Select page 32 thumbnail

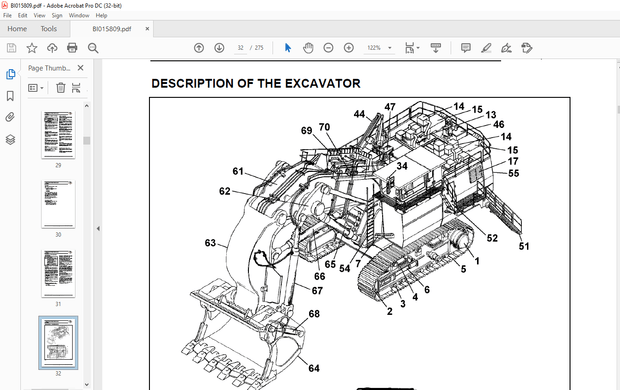[x=58, y=343]
